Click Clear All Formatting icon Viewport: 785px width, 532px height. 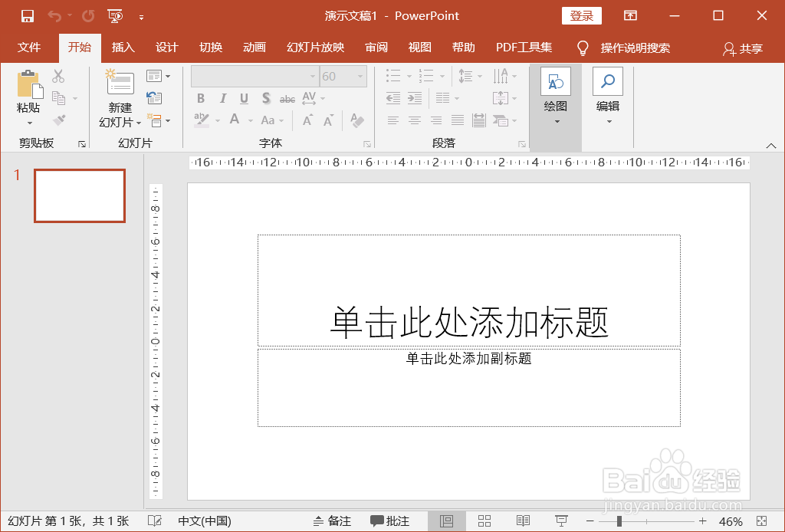pyautogui.click(x=357, y=120)
